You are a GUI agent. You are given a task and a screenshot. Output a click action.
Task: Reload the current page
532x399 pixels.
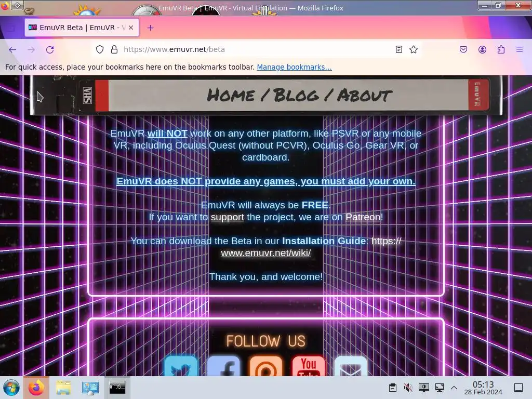click(x=50, y=49)
